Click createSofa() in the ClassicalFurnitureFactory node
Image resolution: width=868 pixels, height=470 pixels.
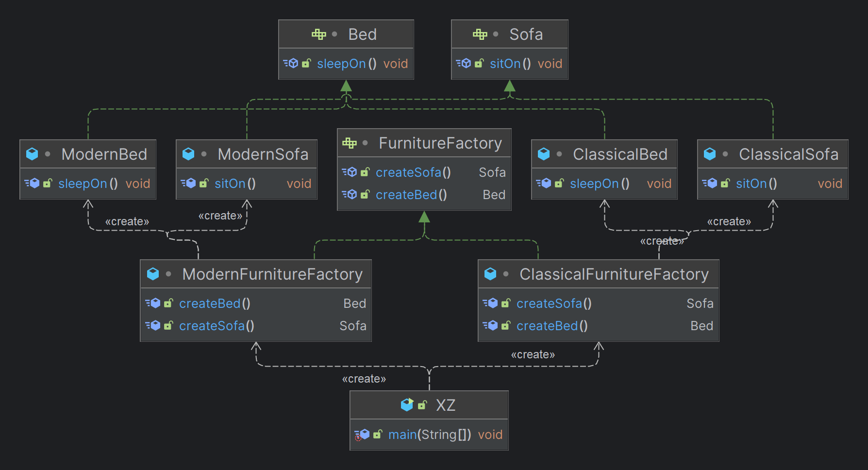(554, 303)
